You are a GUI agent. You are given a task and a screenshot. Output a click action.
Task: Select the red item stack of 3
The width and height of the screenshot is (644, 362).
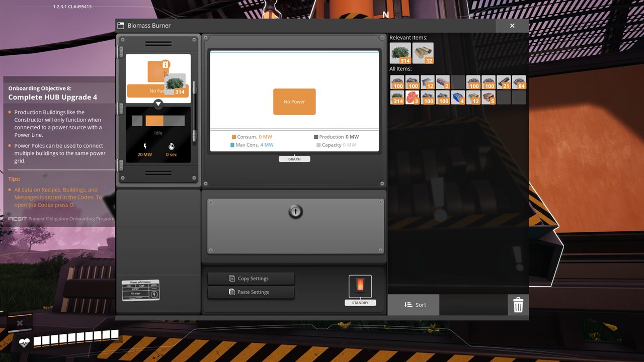413,97
